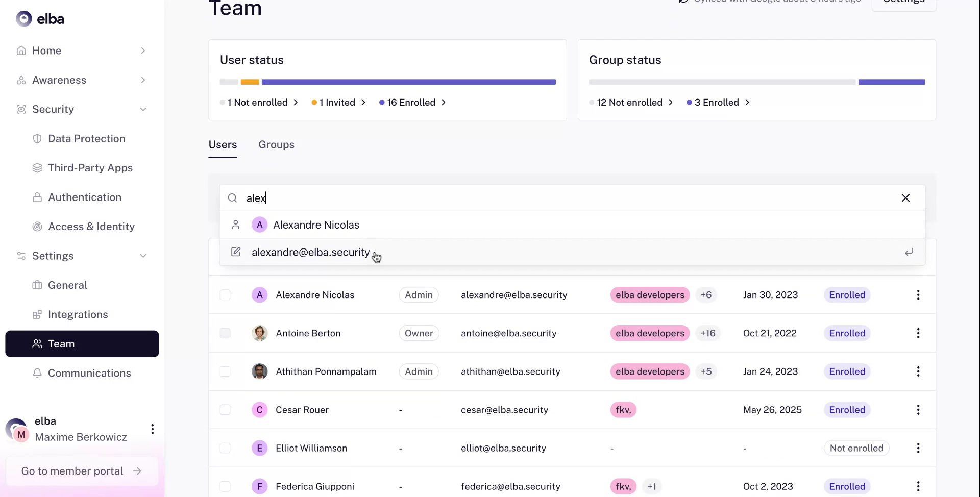
Task: Click the Data Protection shield icon
Action: (37, 139)
